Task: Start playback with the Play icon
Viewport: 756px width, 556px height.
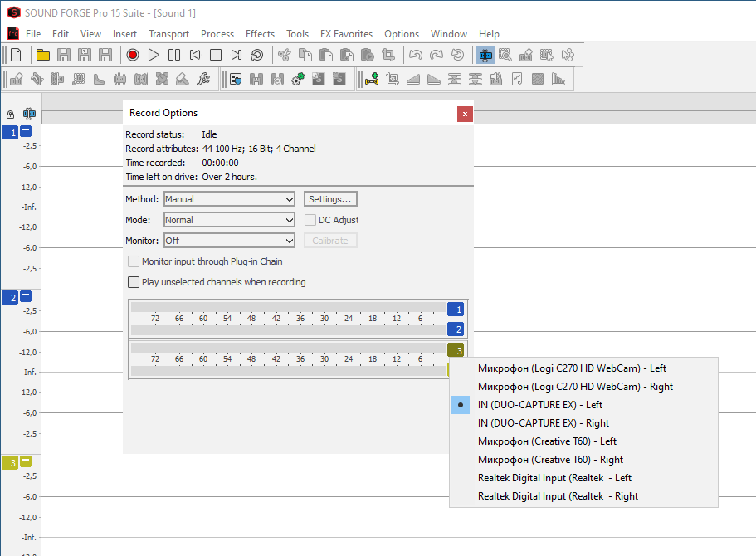Action: 154,55
